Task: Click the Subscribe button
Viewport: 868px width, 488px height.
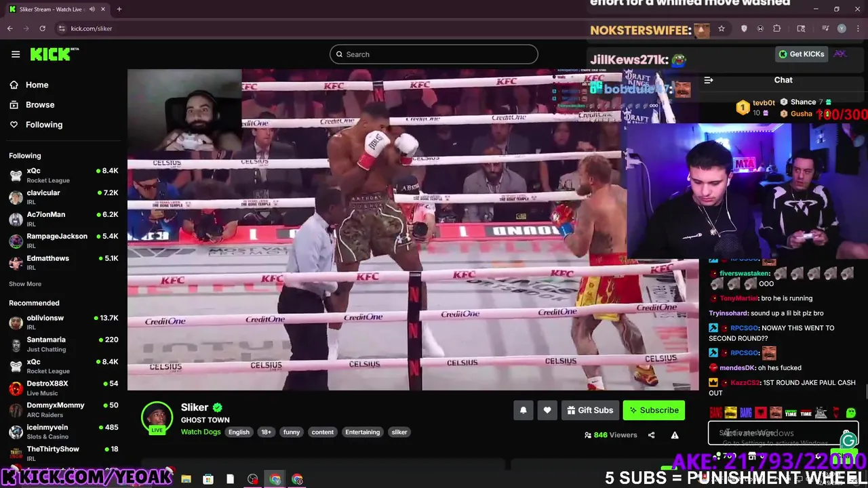Action: 654,410
